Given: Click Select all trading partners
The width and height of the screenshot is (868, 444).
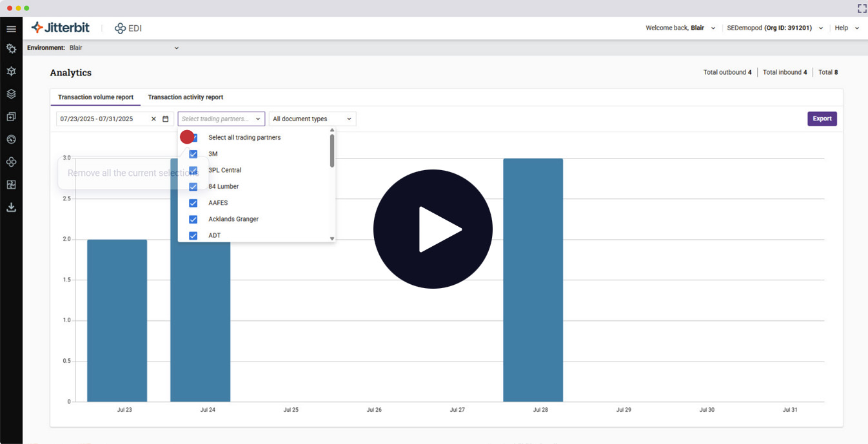Looking at the screenshot, I should click(244, 137).
